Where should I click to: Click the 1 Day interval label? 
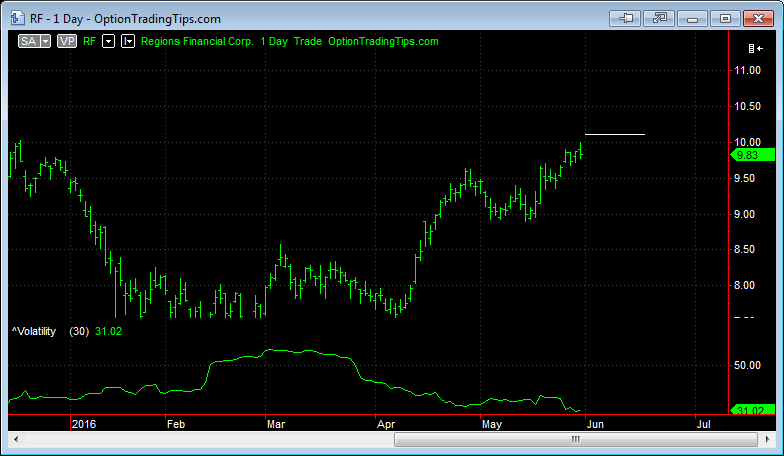tap(274, 42)
